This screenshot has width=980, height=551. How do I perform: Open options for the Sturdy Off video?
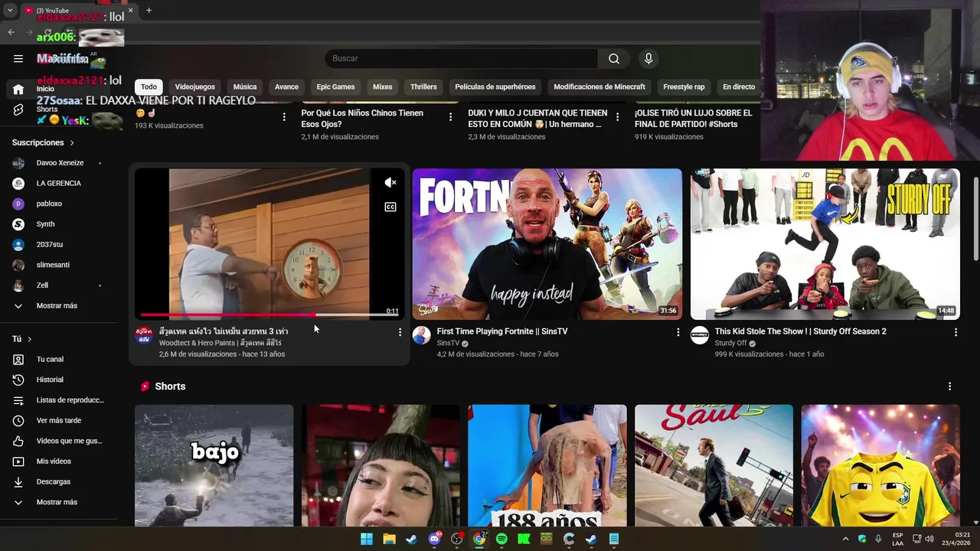[955, 332]
